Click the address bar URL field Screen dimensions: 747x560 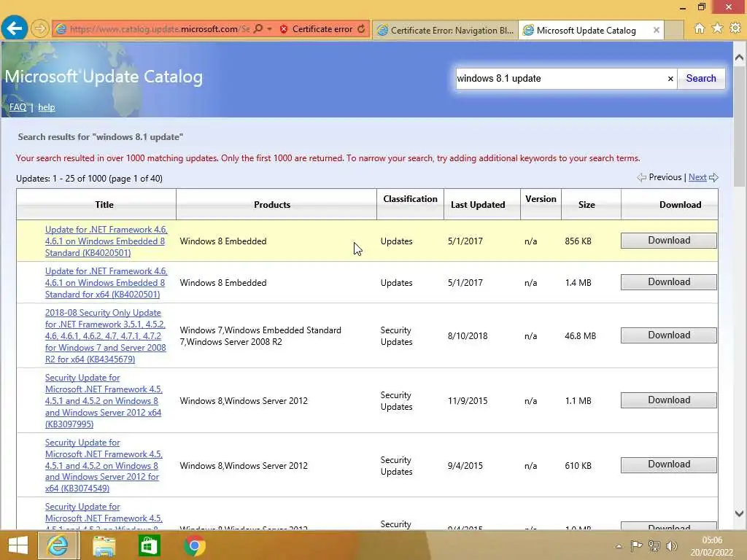[x=160, y=29]
